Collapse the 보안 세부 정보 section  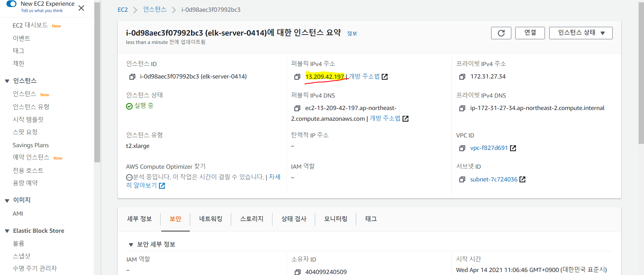pos(131,245)
